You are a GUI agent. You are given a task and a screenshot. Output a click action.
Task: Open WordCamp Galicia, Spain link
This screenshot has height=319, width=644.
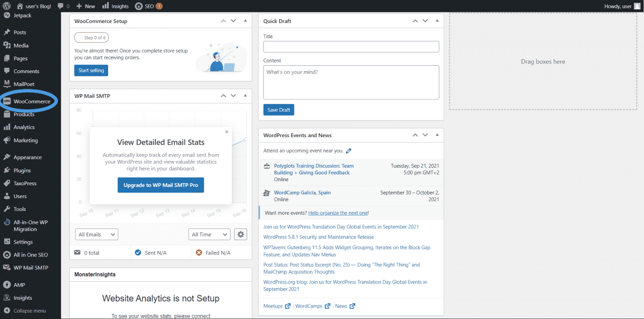point(302,193)
